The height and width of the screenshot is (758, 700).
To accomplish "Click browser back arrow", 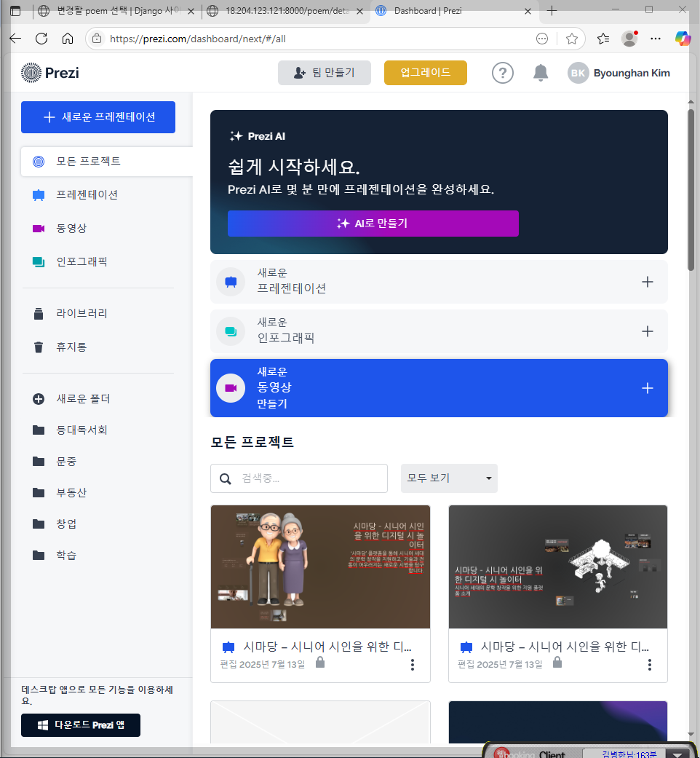I will [15, 39].
